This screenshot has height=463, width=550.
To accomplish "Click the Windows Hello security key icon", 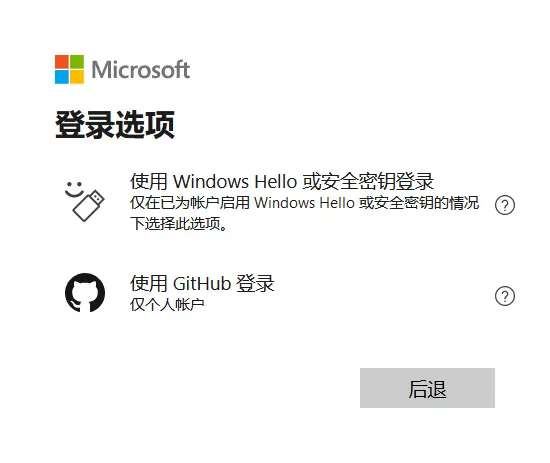I will point(85,201).
